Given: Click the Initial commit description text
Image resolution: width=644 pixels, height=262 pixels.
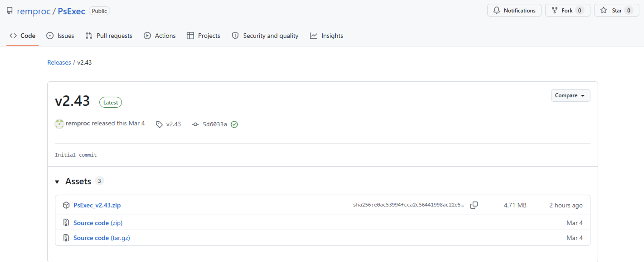Looking at the screenshot, I should (76, 155).
